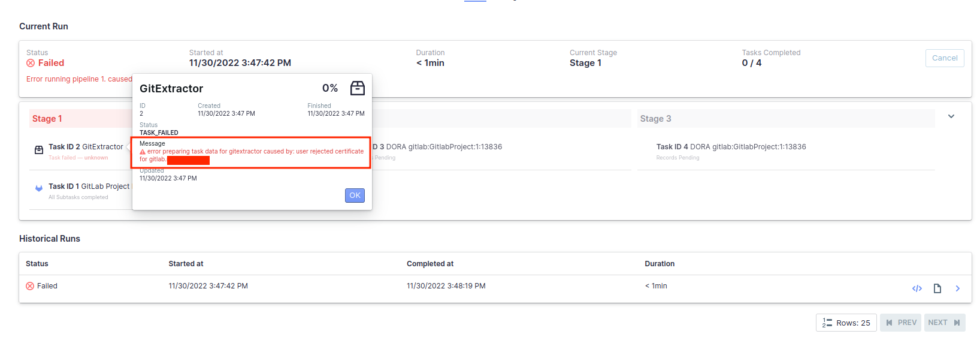Go to the NEXT page of runs
980x343 pixels.
(945, 323)
